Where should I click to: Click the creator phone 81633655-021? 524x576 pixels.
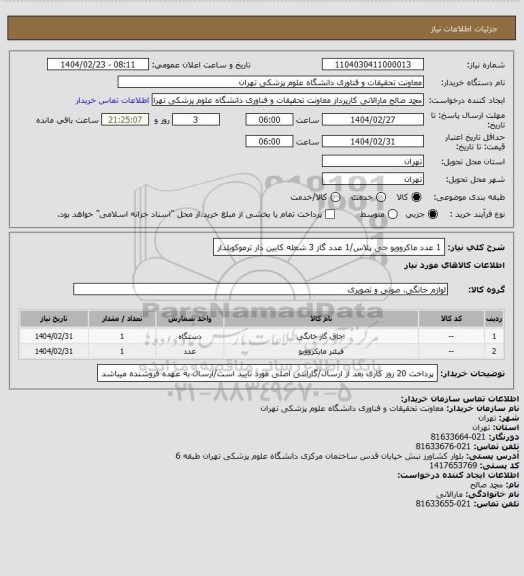(x=443, y=504)
